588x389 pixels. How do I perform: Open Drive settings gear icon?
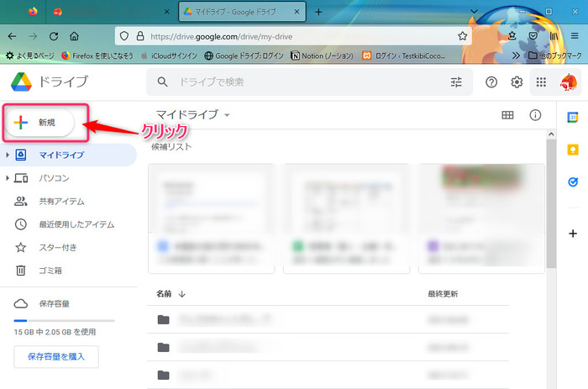[x=517, y=81]
